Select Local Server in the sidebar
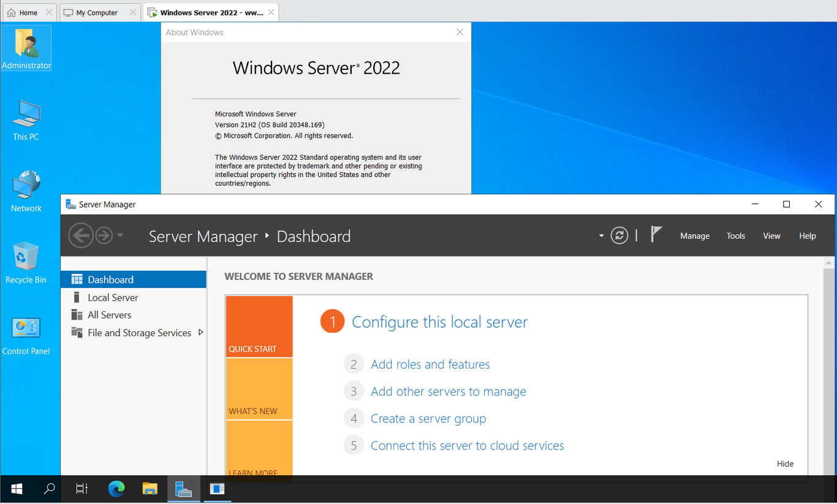Viewport: 837px width, 504px height. (x=112, y=297)
